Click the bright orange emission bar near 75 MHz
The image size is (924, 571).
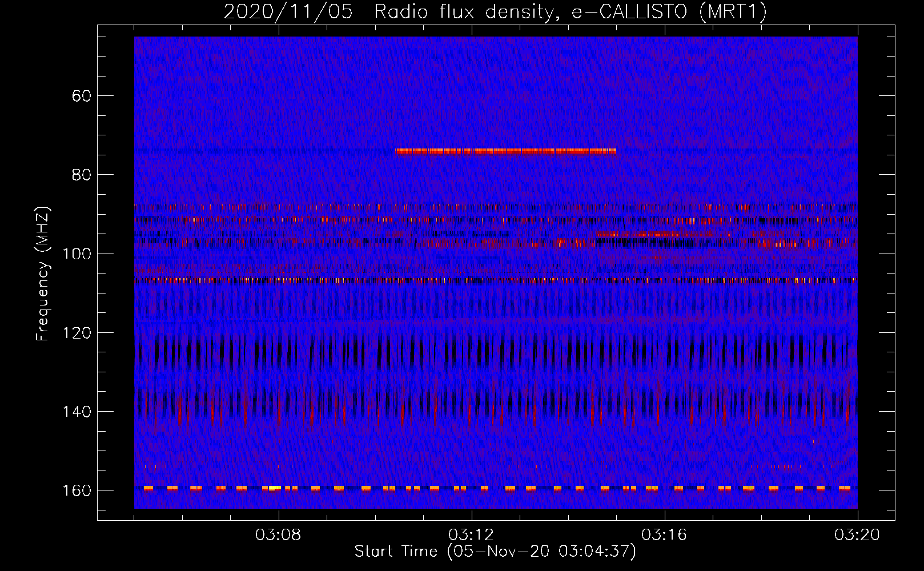coord(505,151)
